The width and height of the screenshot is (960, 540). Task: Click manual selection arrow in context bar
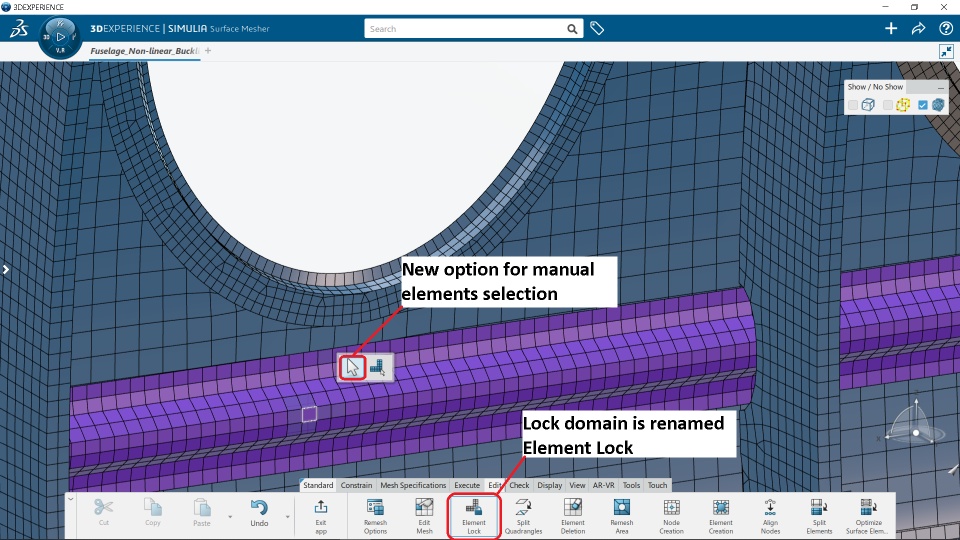point(353,367)
